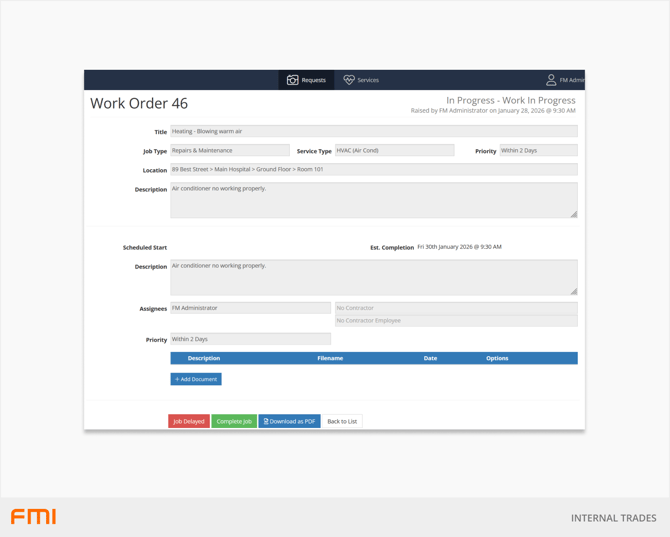Click the Date column header
Screen dimensions: 670x537
coord(430,358)
